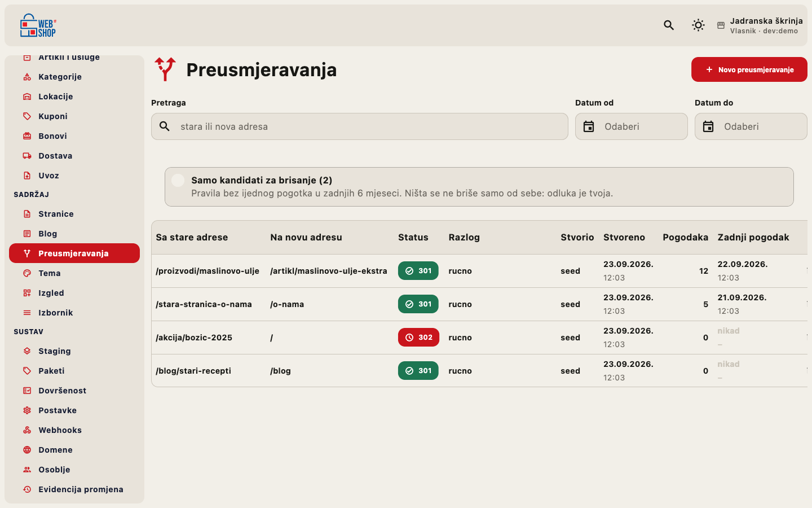Click the Stvoreno column header
The image size is (812, 508).
click(624, 238)
